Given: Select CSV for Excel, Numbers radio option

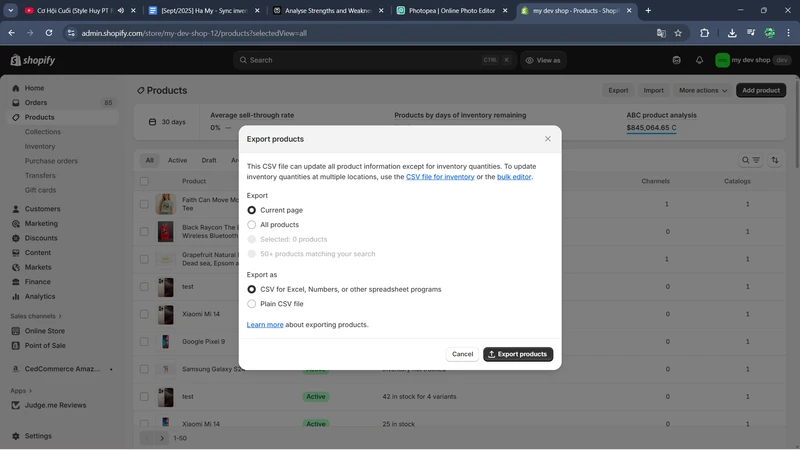Looking at the screenshot, I should pos(252,289).
